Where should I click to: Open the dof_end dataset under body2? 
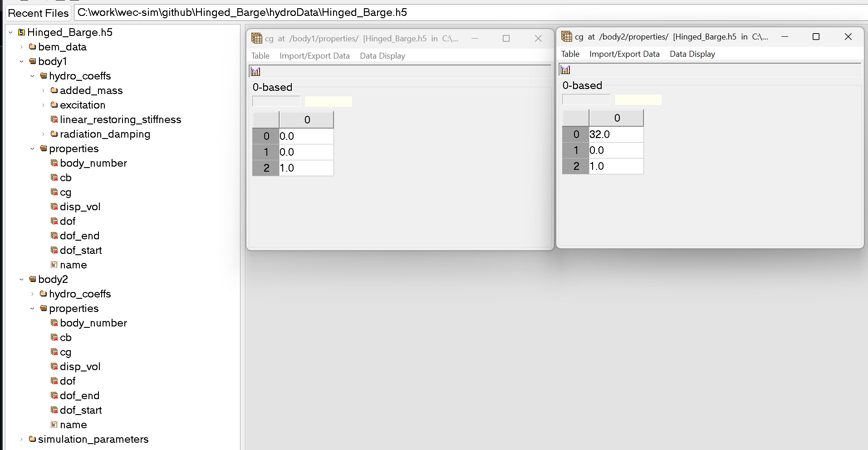coord(79,396)
